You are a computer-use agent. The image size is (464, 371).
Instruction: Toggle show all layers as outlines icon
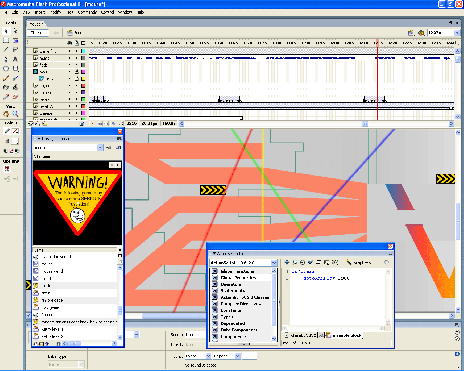point(83,43)
